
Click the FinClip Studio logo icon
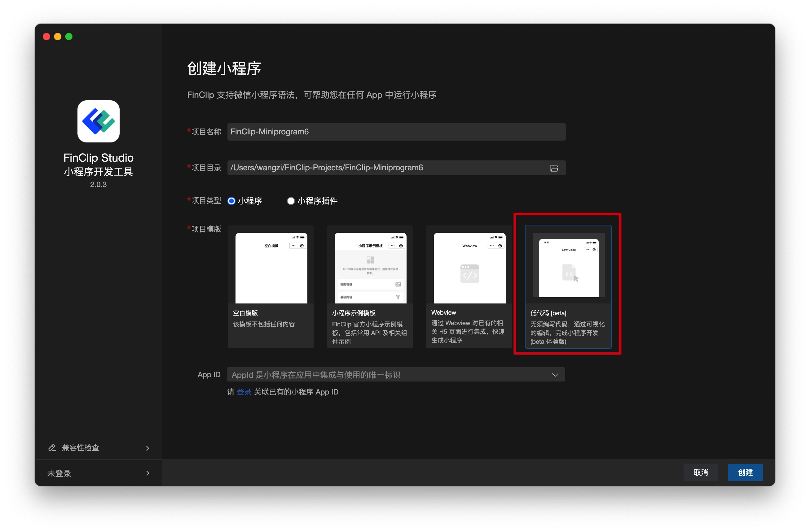(x=98, y=121)
